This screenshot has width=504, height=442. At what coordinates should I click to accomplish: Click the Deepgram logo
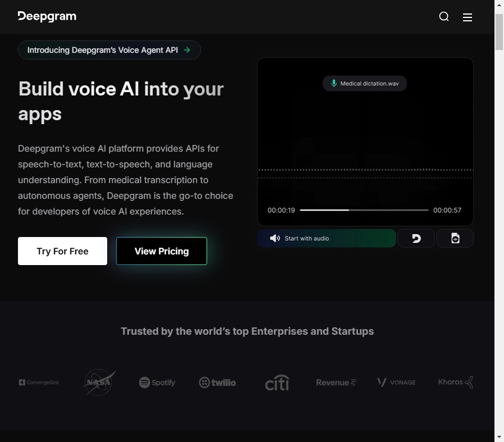click(x=47, y=16)
